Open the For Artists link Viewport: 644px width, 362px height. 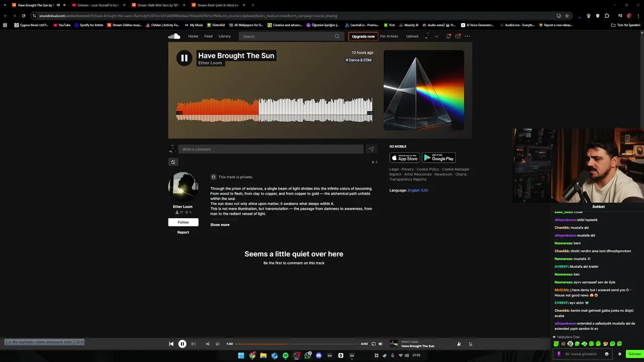389,36
